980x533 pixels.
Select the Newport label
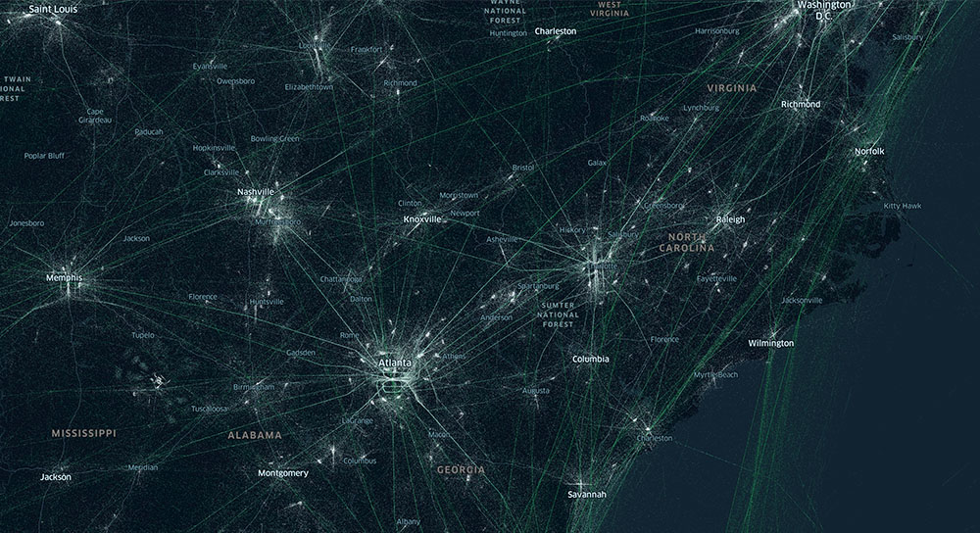point(465,213)
